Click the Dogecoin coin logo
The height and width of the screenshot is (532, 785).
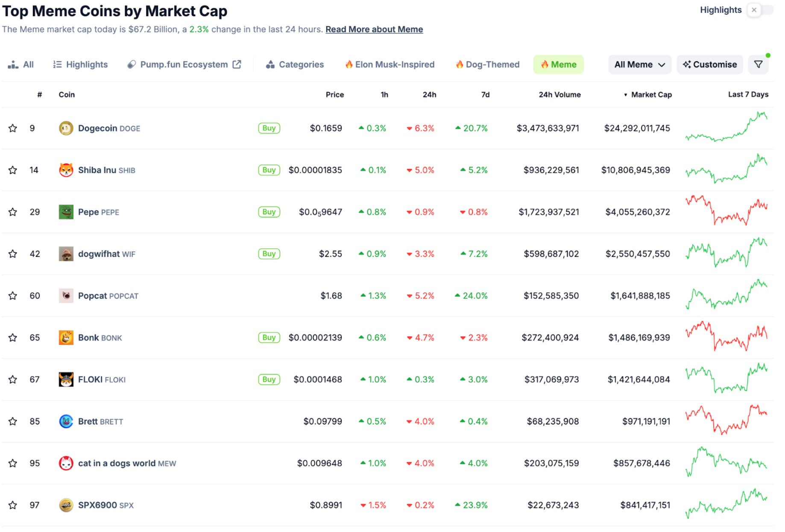pyautogui.click(x=66, y=128)
